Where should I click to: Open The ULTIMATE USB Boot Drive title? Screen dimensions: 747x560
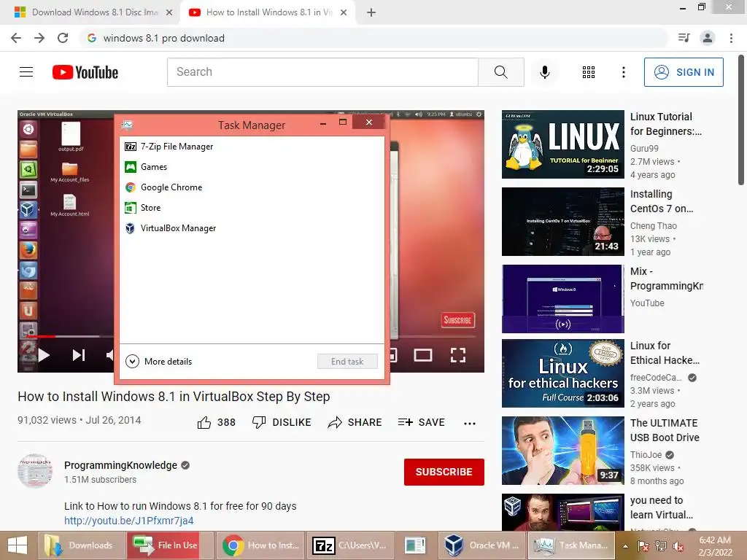coord(665,430)
